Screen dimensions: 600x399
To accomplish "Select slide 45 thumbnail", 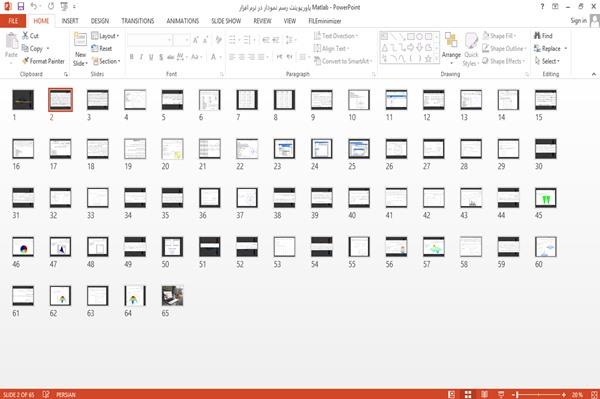I will pyautogui.click(x=546, y=198).
